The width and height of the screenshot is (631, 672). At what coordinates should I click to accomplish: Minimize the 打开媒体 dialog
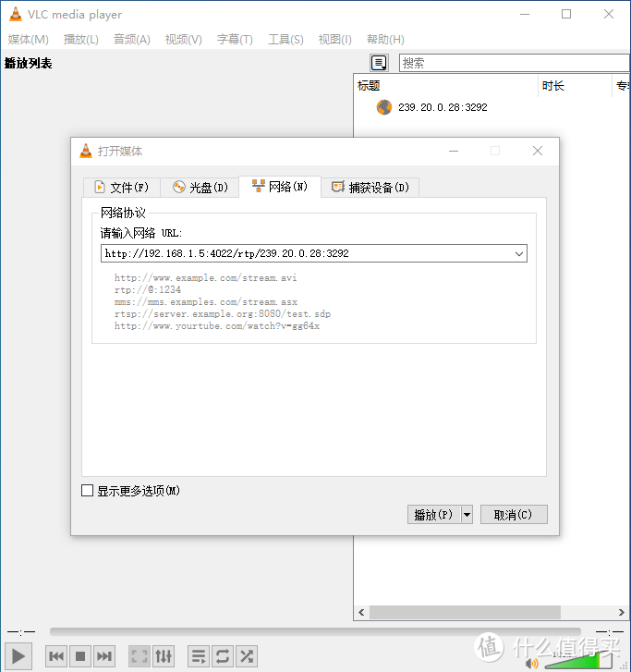(454, 151)
